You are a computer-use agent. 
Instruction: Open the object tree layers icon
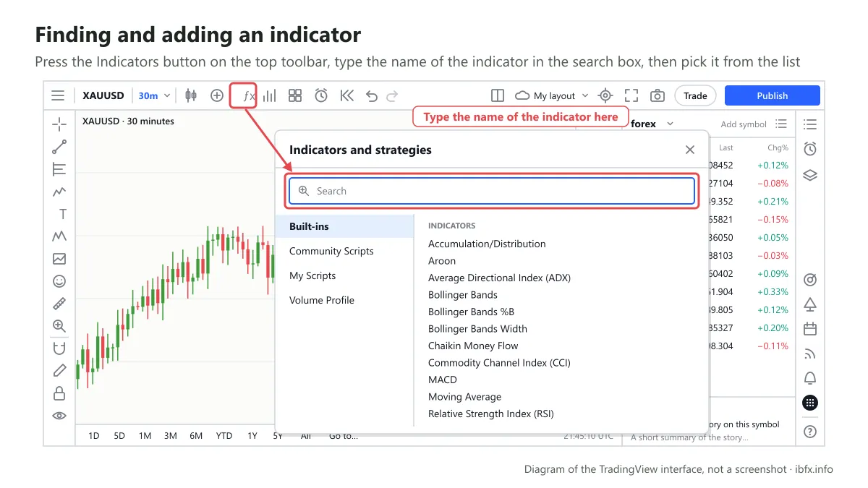coord(810,175)
